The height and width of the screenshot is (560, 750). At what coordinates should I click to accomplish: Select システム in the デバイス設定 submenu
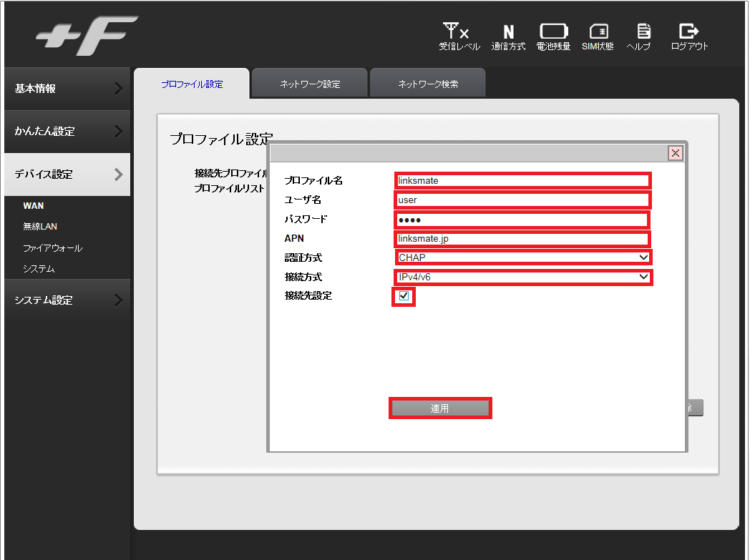[x=39, y=269]
